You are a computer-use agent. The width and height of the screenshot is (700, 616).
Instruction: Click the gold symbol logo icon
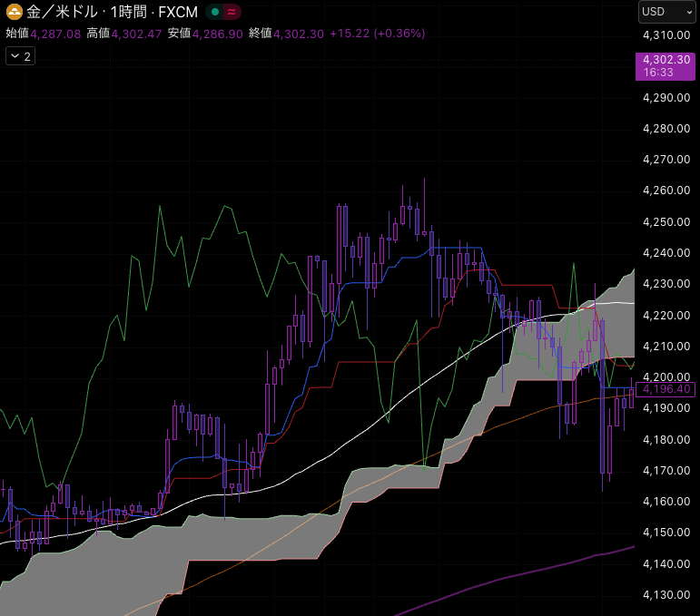pos(15,12)
